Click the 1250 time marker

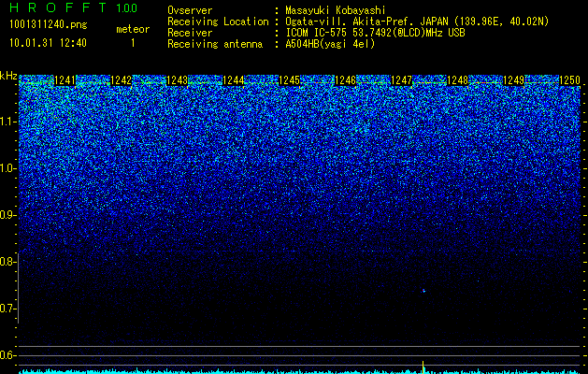[x=569, y=80]
